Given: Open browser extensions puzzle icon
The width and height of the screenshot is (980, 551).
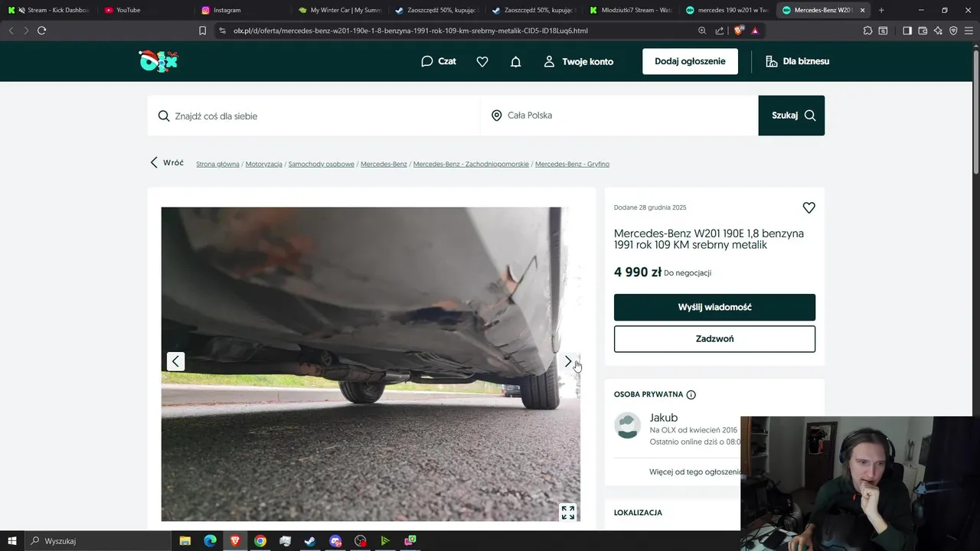Looking at the screenshot, I should [x=867, y=31].
